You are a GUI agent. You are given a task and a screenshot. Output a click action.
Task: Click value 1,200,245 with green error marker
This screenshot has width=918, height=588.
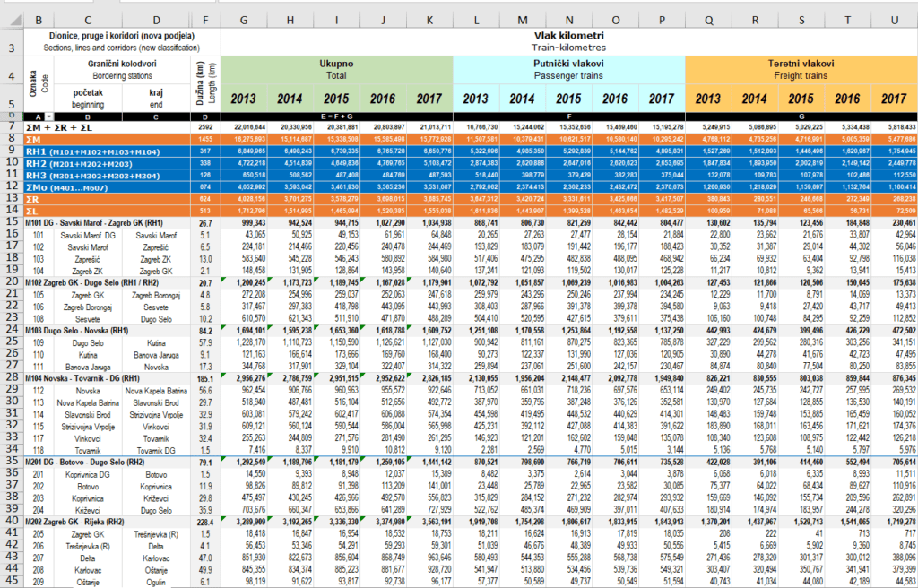click(244, 283)
